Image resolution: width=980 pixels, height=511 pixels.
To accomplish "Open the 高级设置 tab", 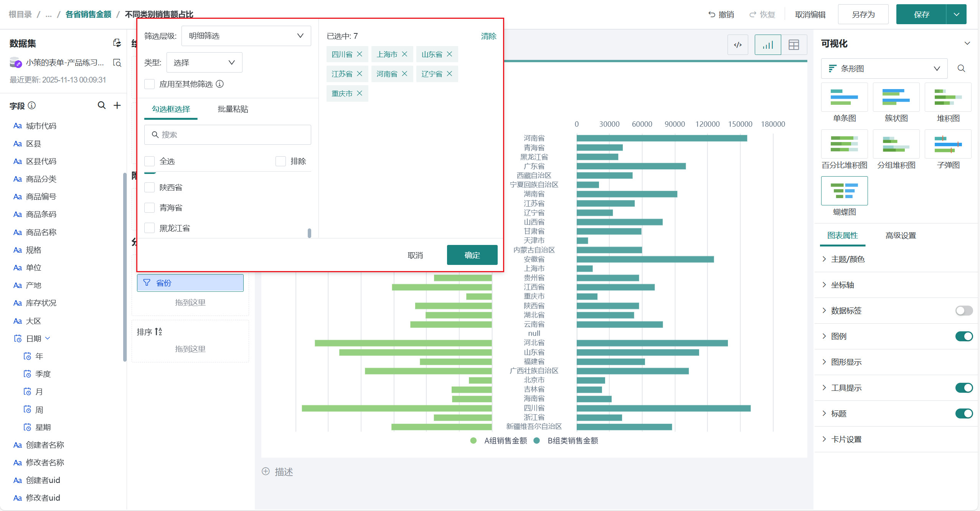I will pos(900,235).
